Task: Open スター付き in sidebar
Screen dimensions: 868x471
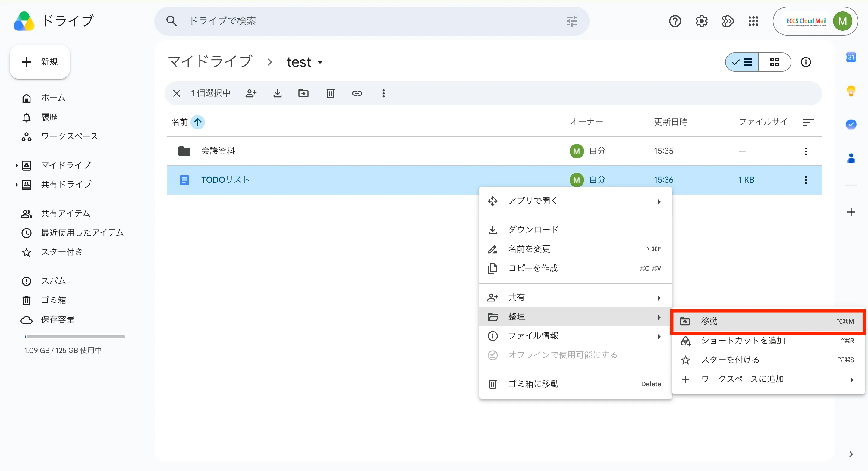Action: point(52,252)
